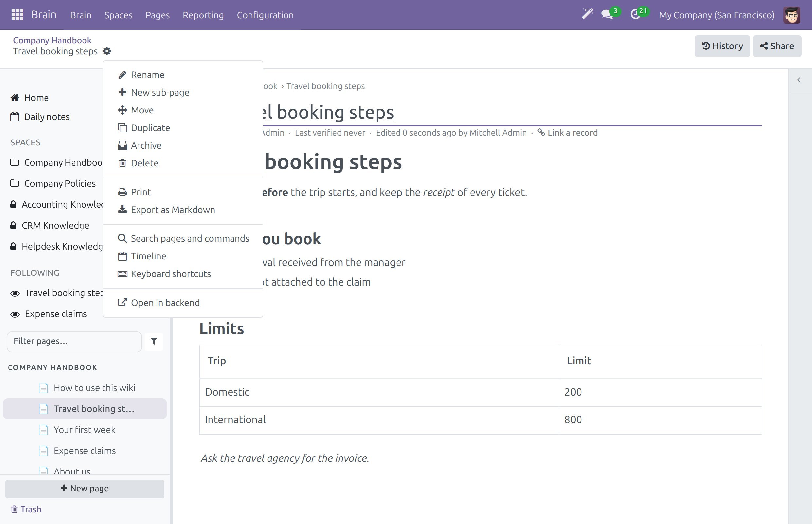Click the user avatar in the top bar

(792, 15)
